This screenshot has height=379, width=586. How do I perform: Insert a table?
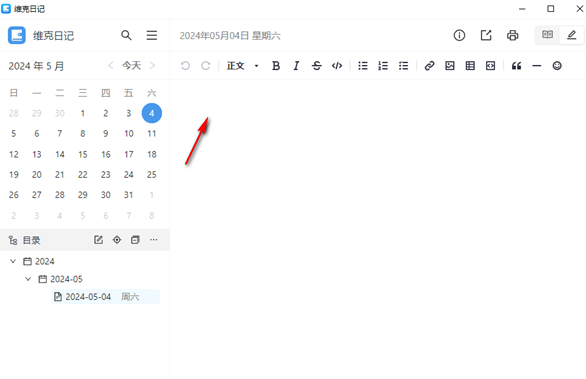click(470, 66)
